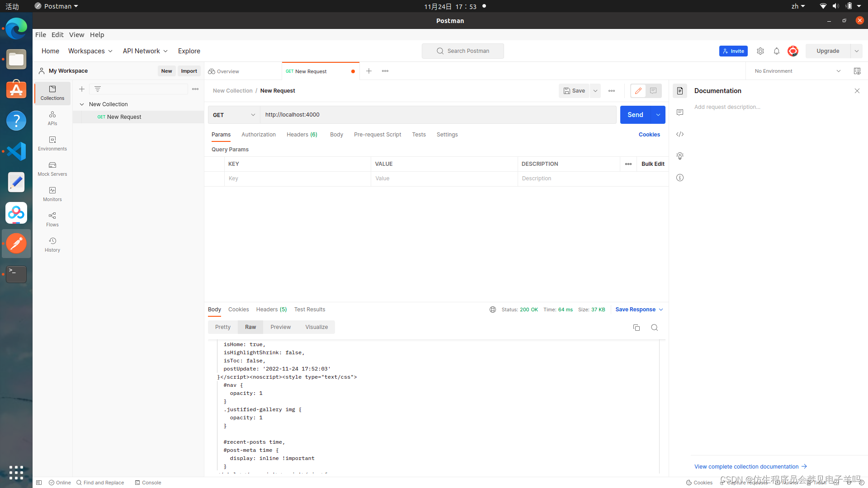Copy response body to clipboard
This screenshot has height=488, width=868.
click(x=637, y=328)
